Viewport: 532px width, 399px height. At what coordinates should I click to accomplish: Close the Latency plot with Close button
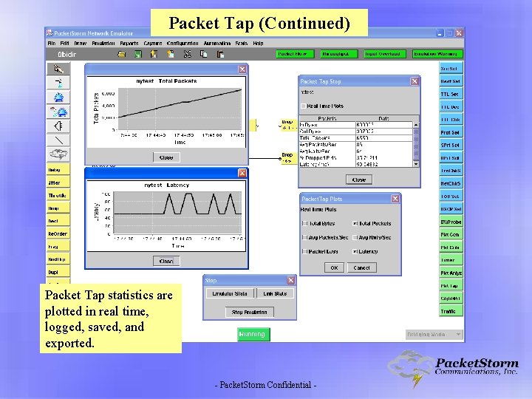pos(166,261)
